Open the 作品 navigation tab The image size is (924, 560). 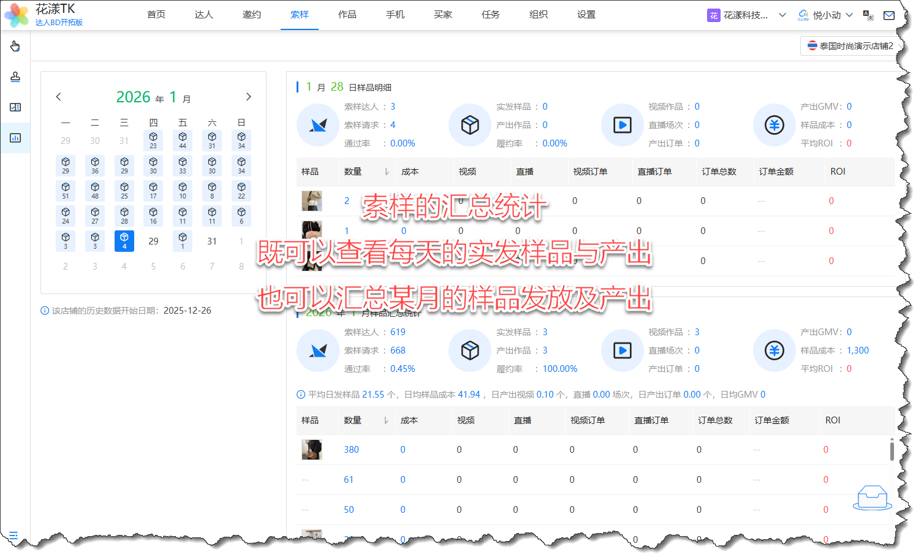tap(347, 15)
